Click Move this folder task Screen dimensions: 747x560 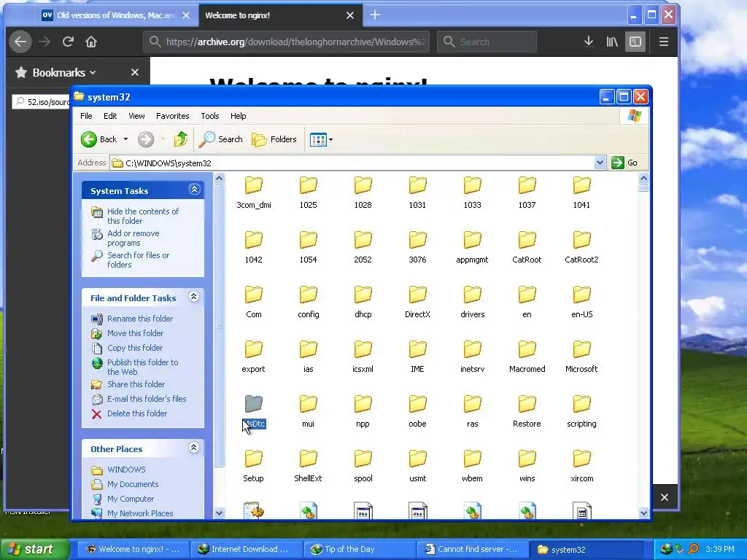pyautogui.click(x=135, y=333)
